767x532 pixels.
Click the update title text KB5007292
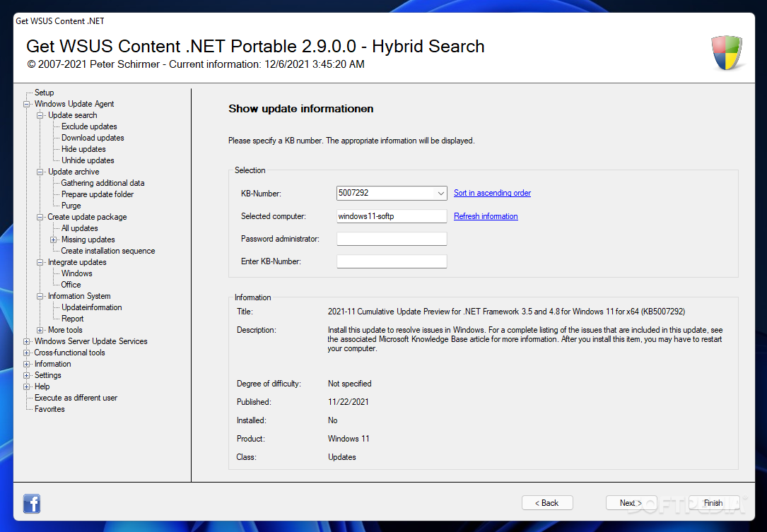point(505,312)
